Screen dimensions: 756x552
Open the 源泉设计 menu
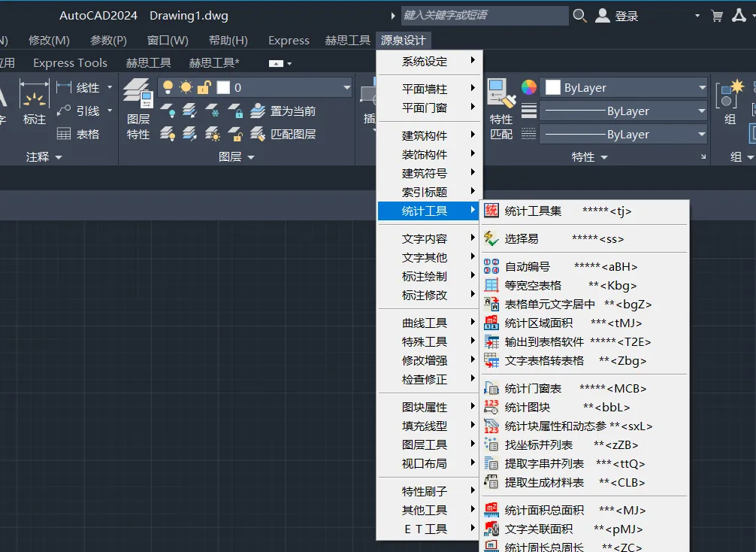(403, 41)
